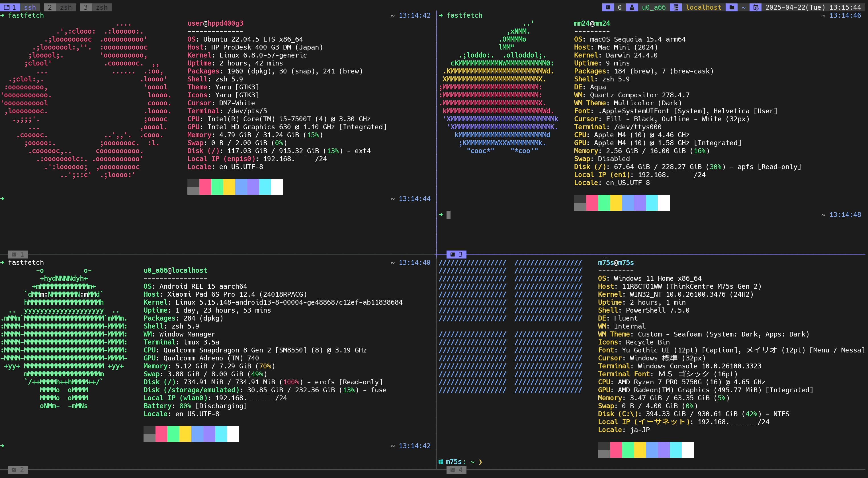Image resolution: width=868 pixels, height=478 pixels.
Task: Click the yellow chevron of the m75s prompt
Action: (x=480, y=462)
